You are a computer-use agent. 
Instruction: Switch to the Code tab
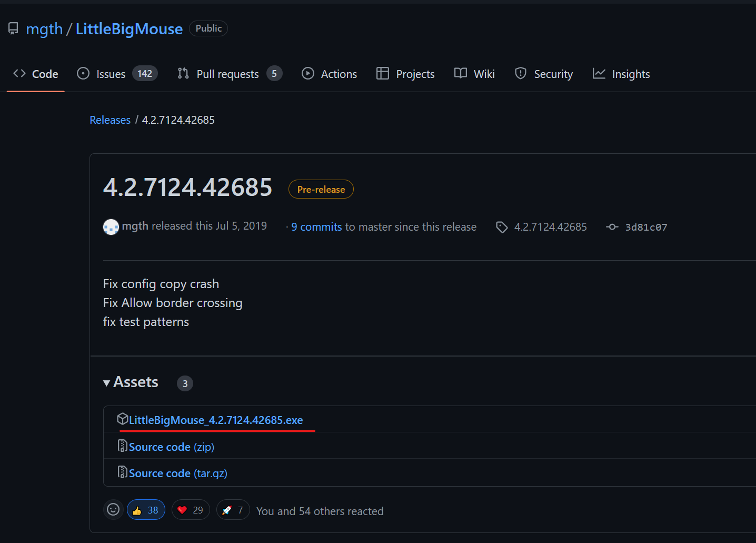36,74
